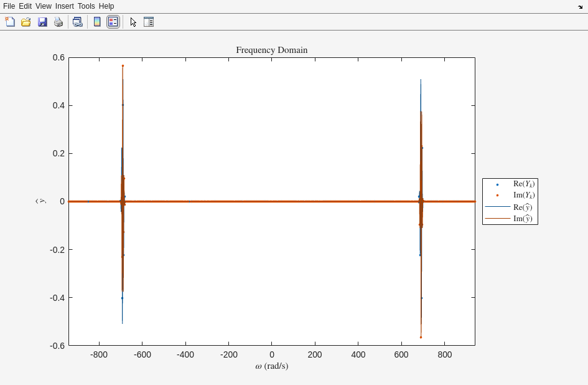The width and height of the screenshot is (588, 385).
Task: Toggle the Insert Colorbar button
Action: tap(97, 22)
